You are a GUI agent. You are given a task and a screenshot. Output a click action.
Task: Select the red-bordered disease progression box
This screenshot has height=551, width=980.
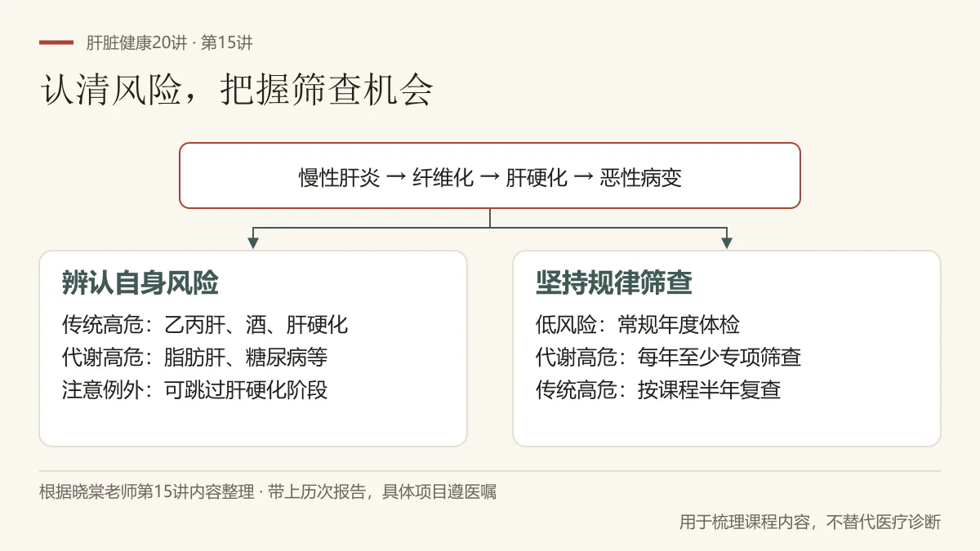(490, 176)
